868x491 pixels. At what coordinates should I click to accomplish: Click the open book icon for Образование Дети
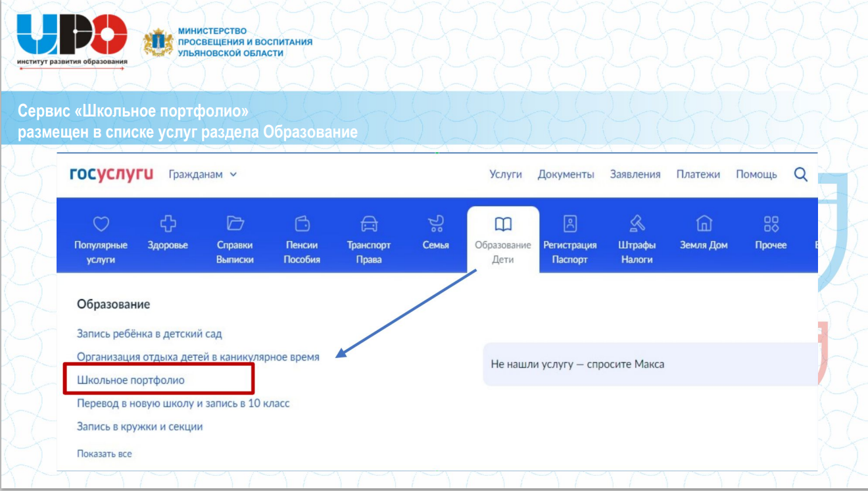pos(503,224)
